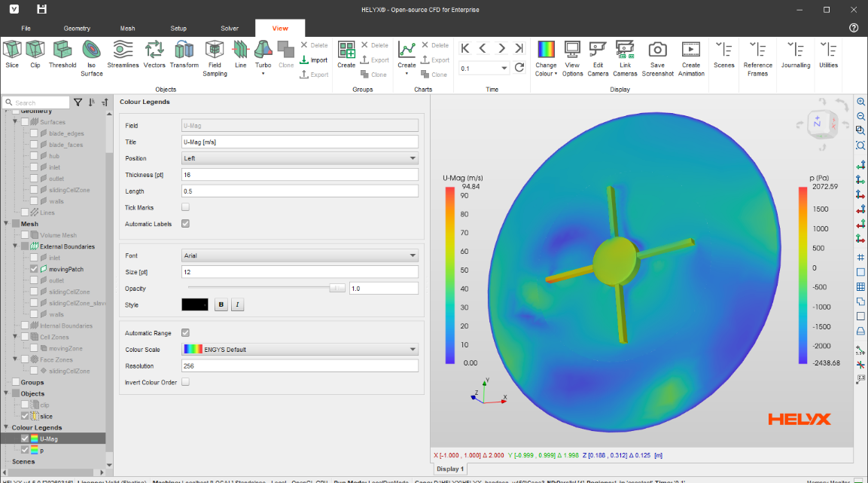Open the Setup tab
Image resolution: width=868 pixels, height=483 pixels.
(x=178, y=28)
